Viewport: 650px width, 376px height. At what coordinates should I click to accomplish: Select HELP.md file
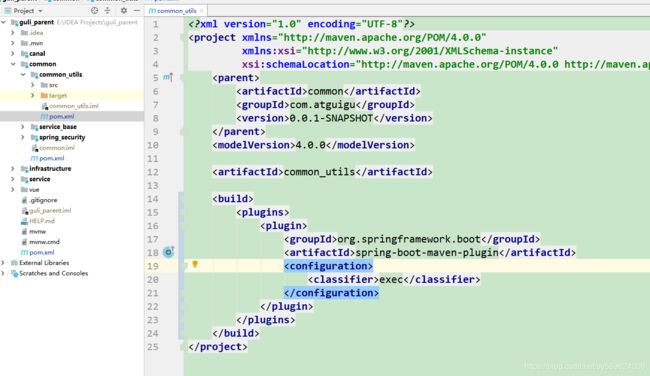point(41,221)
